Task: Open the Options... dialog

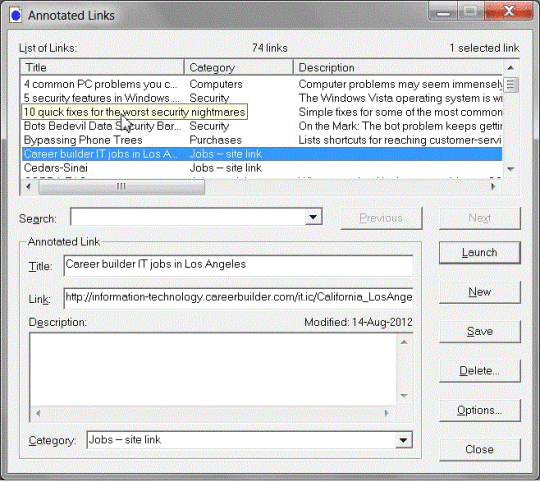Action: coord(479,410)
